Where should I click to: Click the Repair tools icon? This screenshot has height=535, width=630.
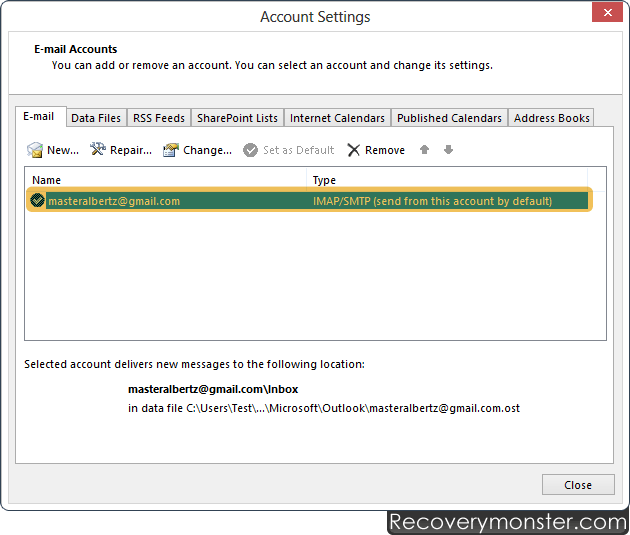tap(98, 149)
